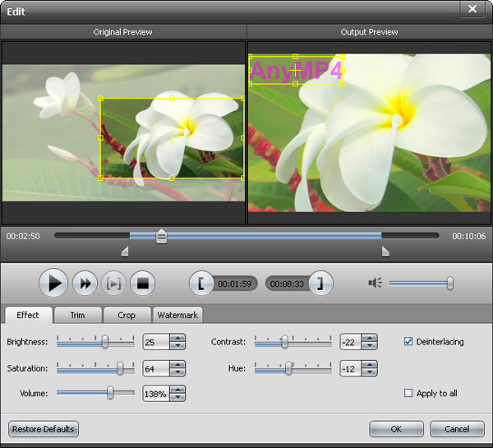Click the timeline playhead handle
Viewport: 493px width, 448px height.
tap(161, 236)
